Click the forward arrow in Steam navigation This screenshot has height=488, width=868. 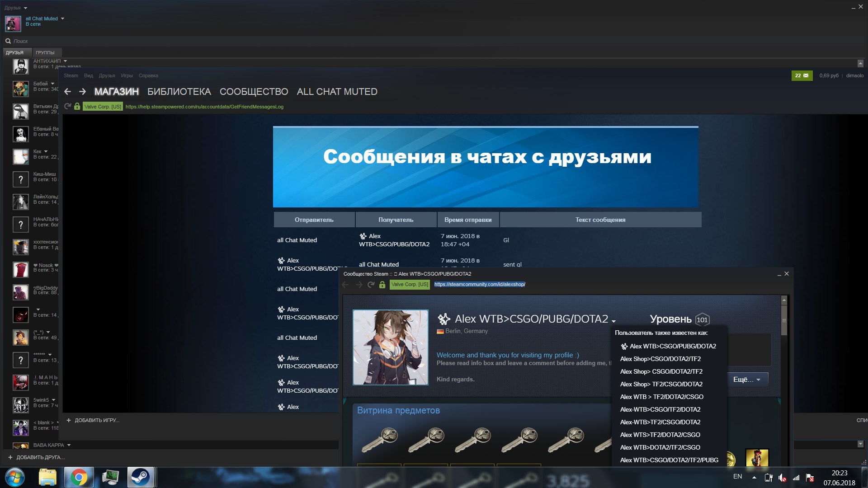(x=82, y=92)
